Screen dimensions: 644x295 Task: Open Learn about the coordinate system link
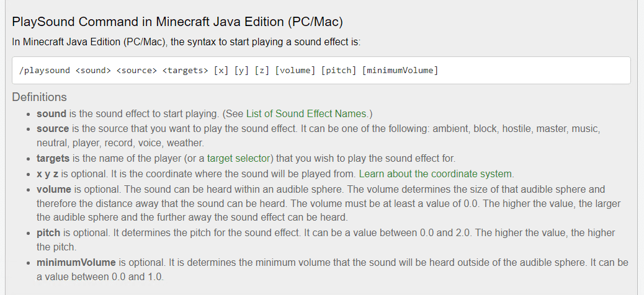(x=436, y=174)
